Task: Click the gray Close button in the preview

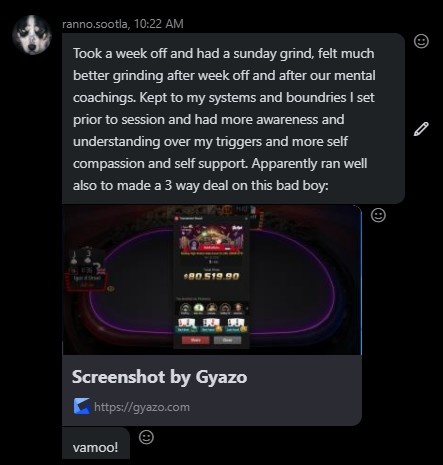Action: [x=227, y=340]
